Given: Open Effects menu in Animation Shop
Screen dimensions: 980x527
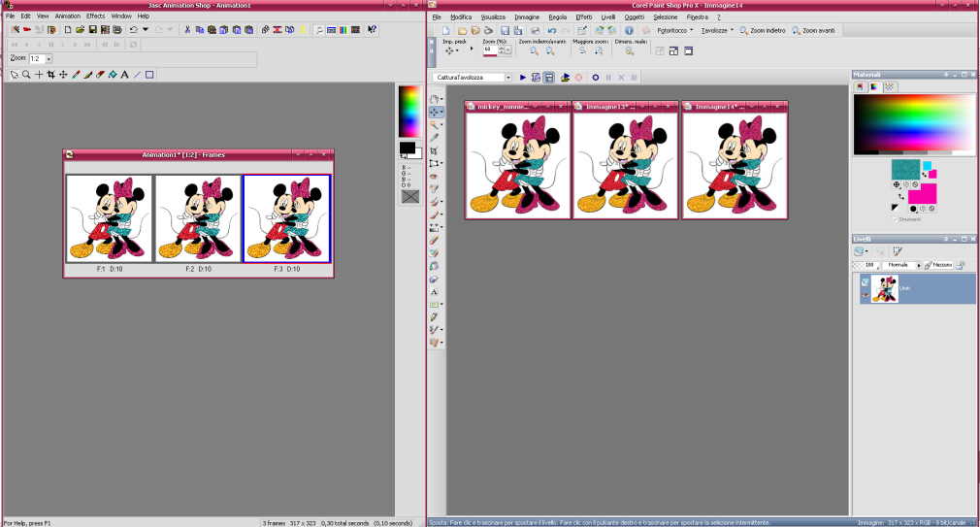Looking at the screenshot, I should coord(96,16).
